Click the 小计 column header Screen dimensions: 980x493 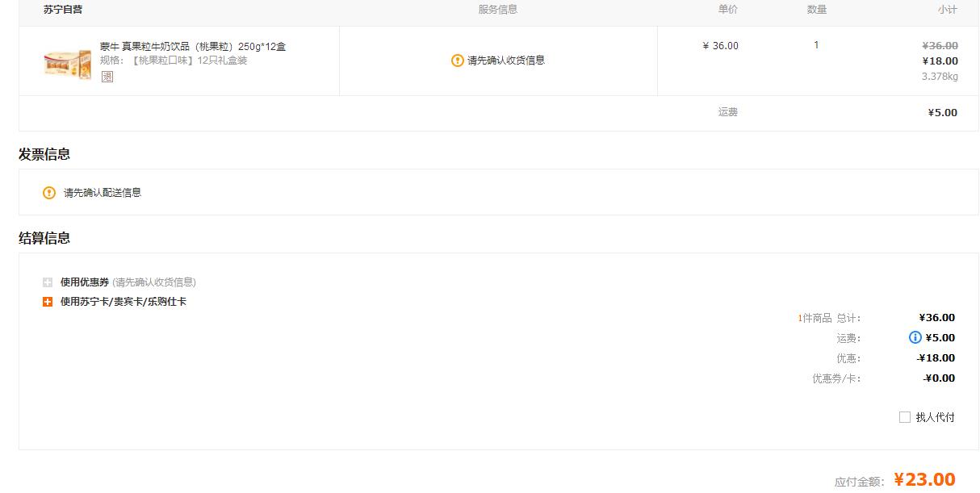coord(948,10)
